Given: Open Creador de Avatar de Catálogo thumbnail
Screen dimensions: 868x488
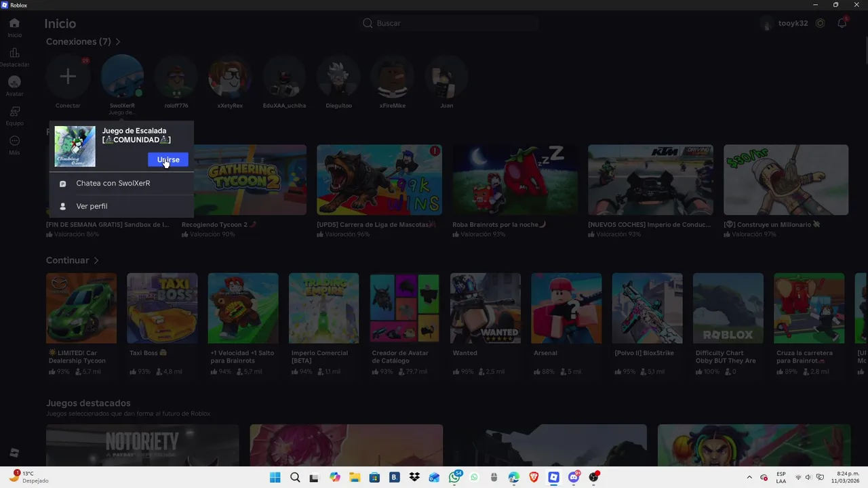Looking at the screenshot, I should [405, 308].
